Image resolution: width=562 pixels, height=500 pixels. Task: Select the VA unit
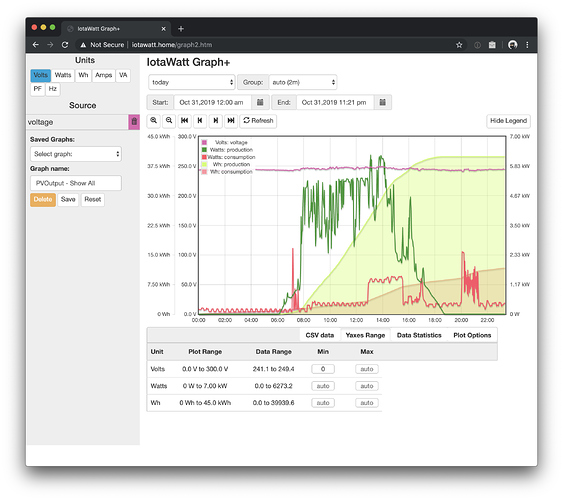point(123,75)
